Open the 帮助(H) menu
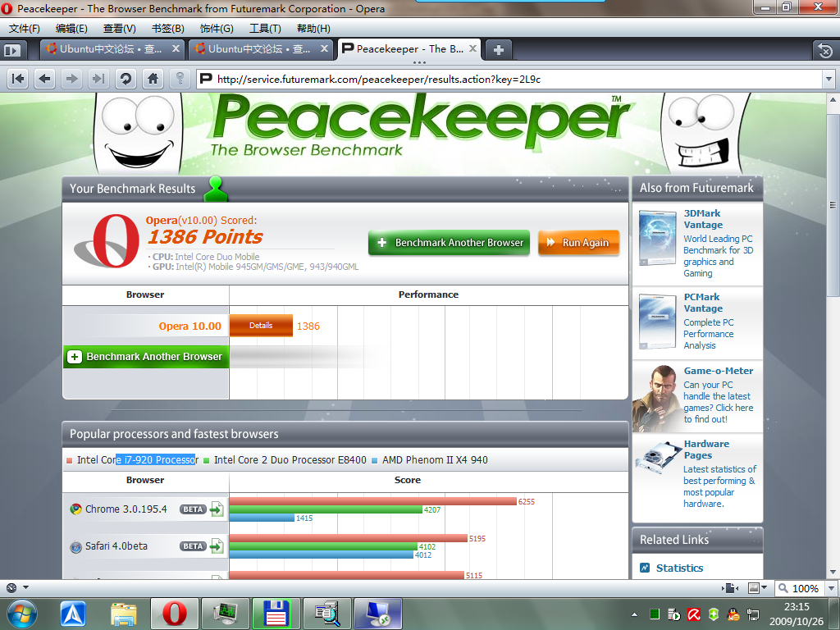 click(x=313, y=29)
